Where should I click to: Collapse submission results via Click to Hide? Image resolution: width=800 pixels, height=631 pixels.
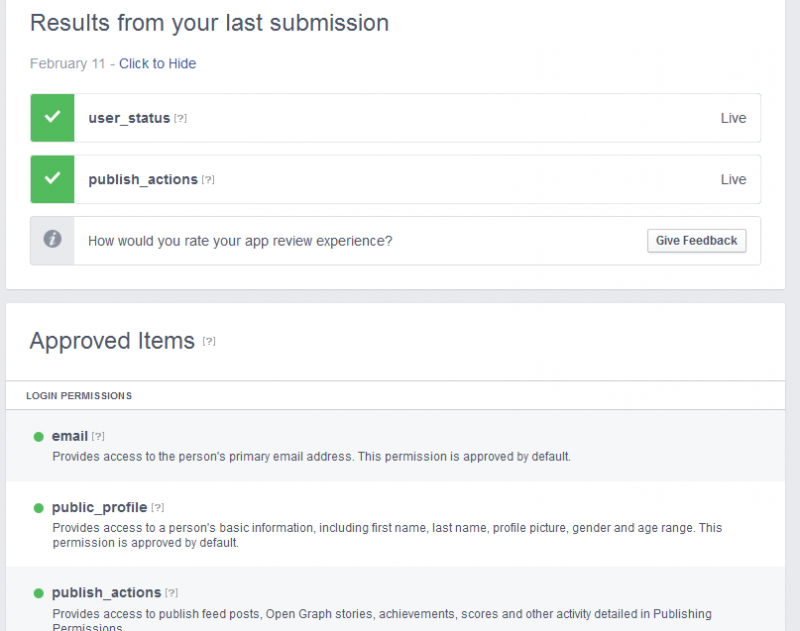click(x=157, y=63)
